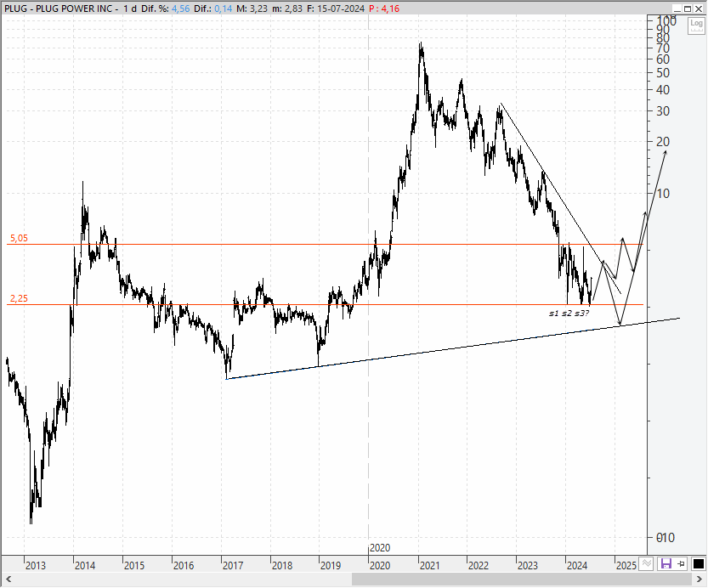Click the 2,25 support level label
Screen dimensions: 708x588
[x=19, y=298]
